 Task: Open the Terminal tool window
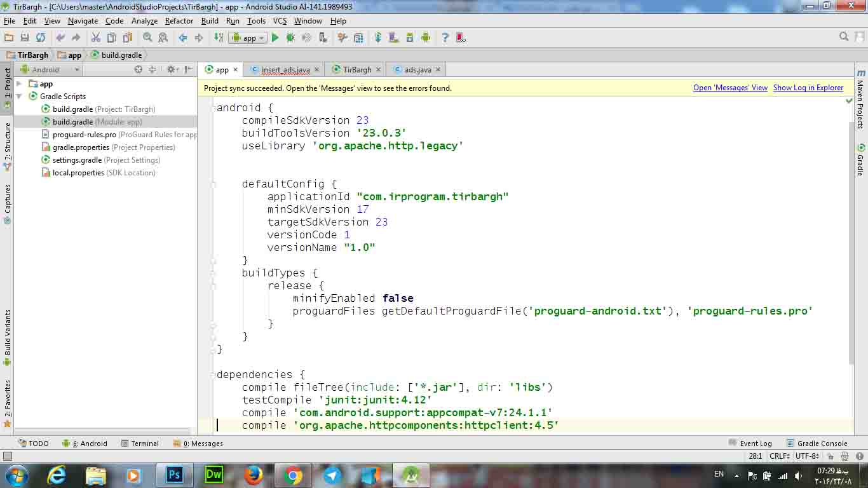click(x=139, y=444)
